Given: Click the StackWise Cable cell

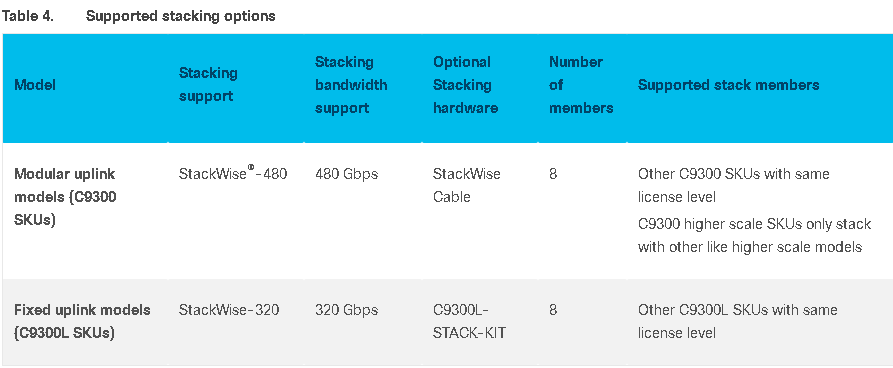Looking at the screenshot, I should (x=466, y=185).
